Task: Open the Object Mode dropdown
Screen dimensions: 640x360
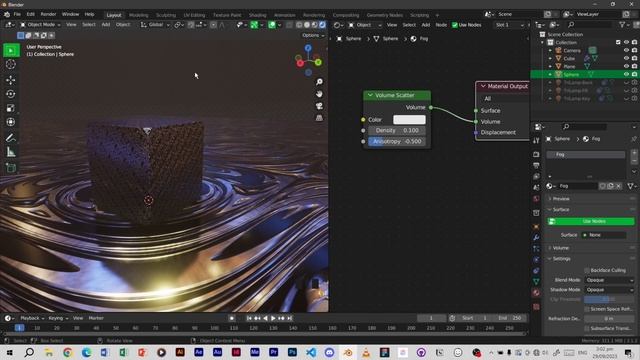Action: [40, 25]
